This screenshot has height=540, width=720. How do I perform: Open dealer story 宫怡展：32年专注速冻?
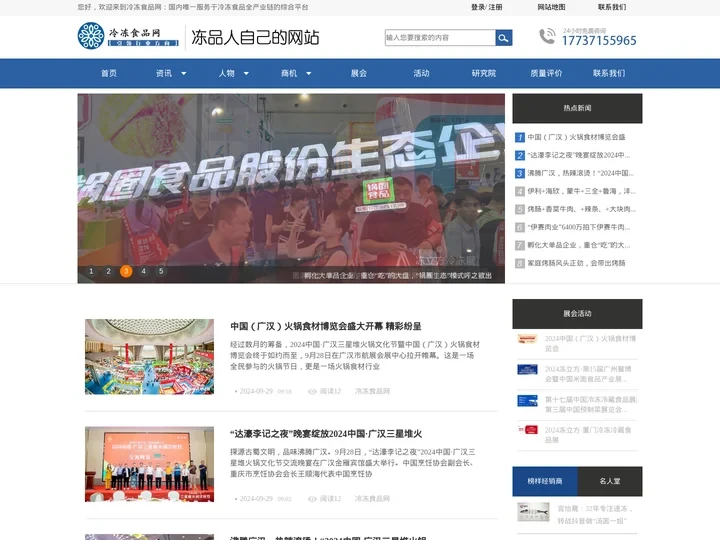pyautogui.click(x=595, y=515)
